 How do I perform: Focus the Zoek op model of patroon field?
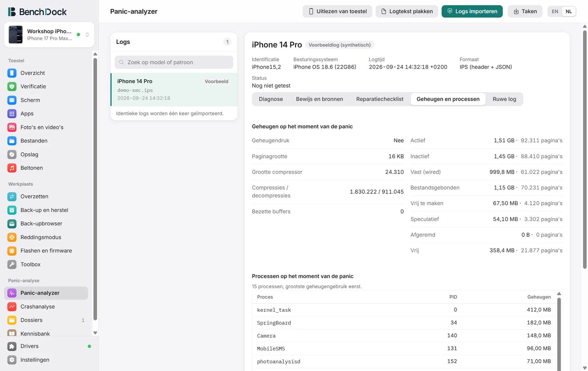(x=174, y=63)
